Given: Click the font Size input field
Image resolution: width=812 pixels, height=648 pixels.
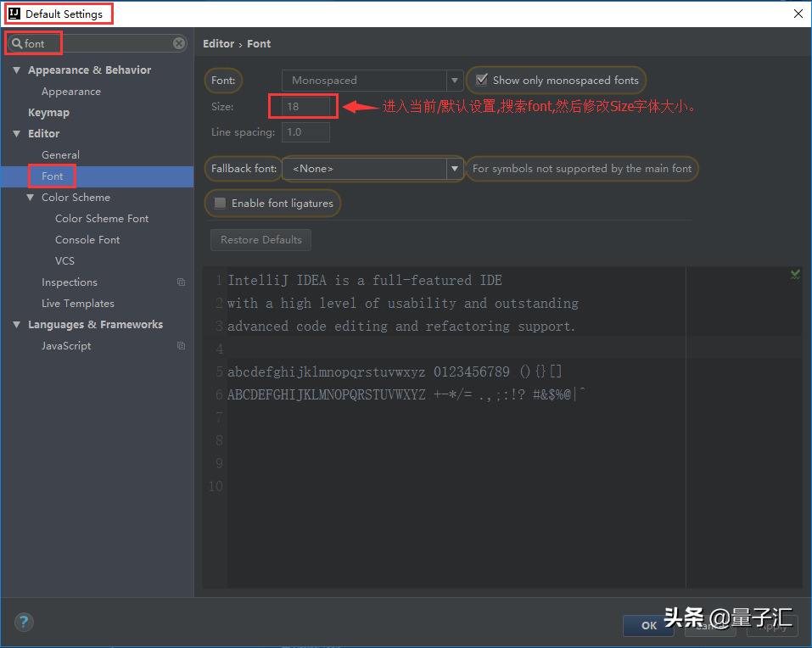Looking at the screenshot, I should 305,106.
